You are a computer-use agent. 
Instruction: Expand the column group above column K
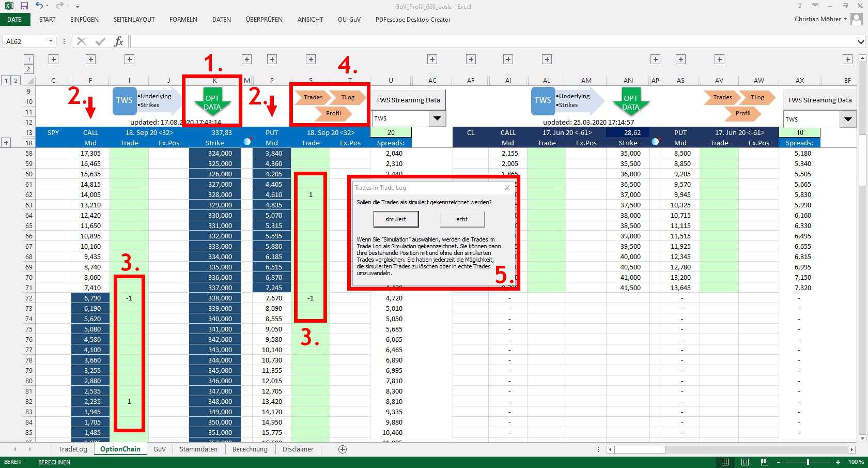(x=246, y=59)
